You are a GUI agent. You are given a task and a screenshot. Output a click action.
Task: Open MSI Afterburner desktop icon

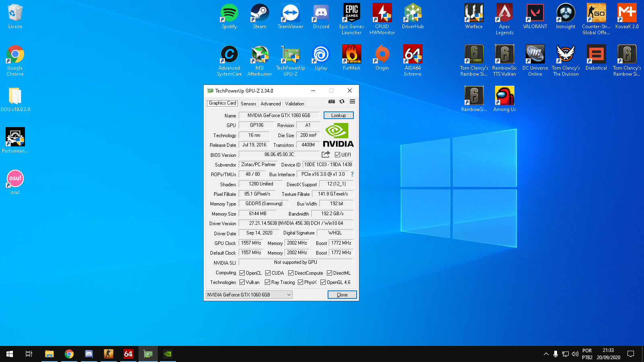pos(260,60)
